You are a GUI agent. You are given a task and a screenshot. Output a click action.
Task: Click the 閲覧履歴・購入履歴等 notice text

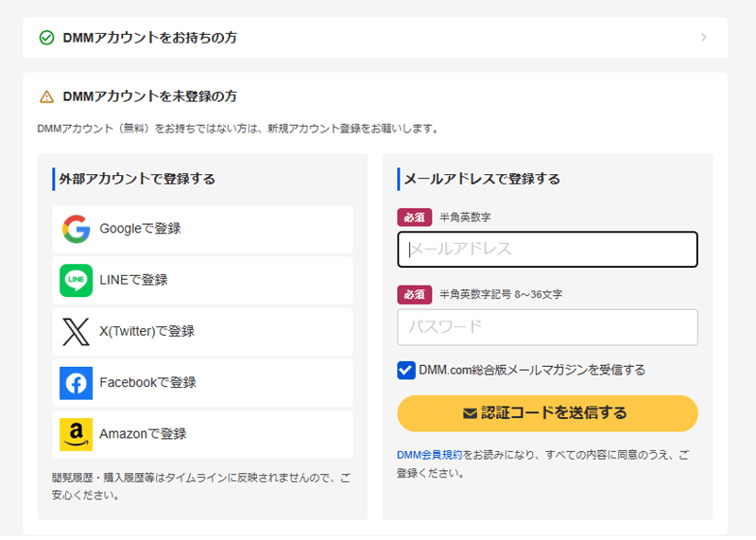click(201, 486)
